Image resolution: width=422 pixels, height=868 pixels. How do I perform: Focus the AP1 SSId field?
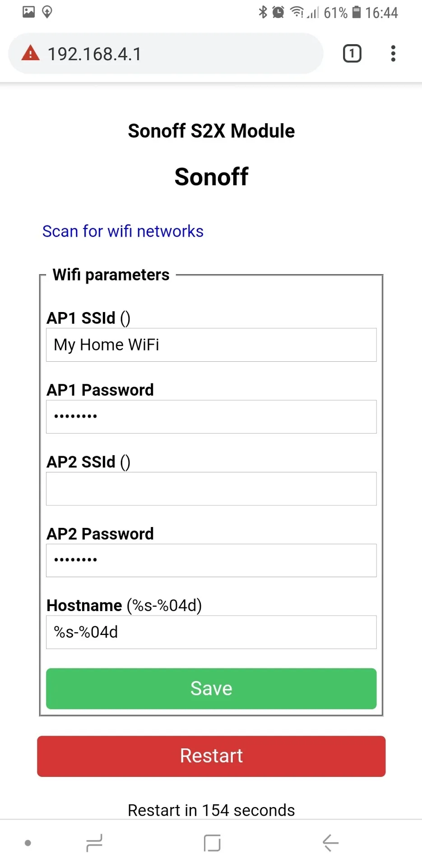(x=211, y=345)
